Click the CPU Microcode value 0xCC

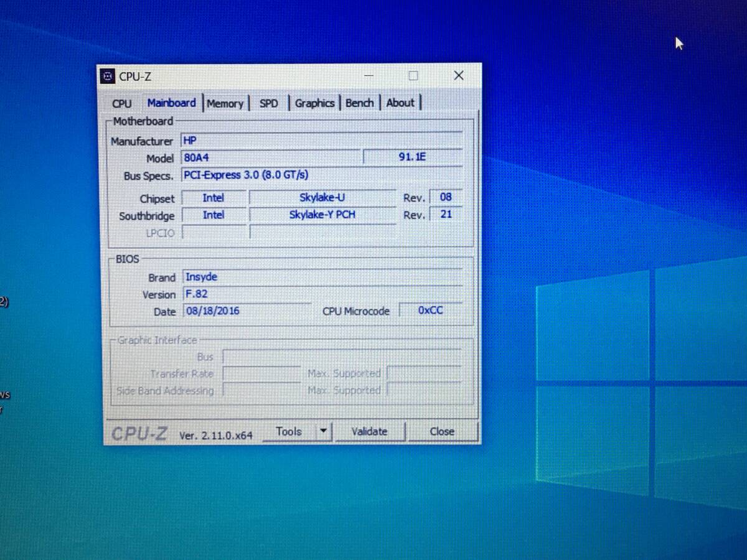[431, 310]
